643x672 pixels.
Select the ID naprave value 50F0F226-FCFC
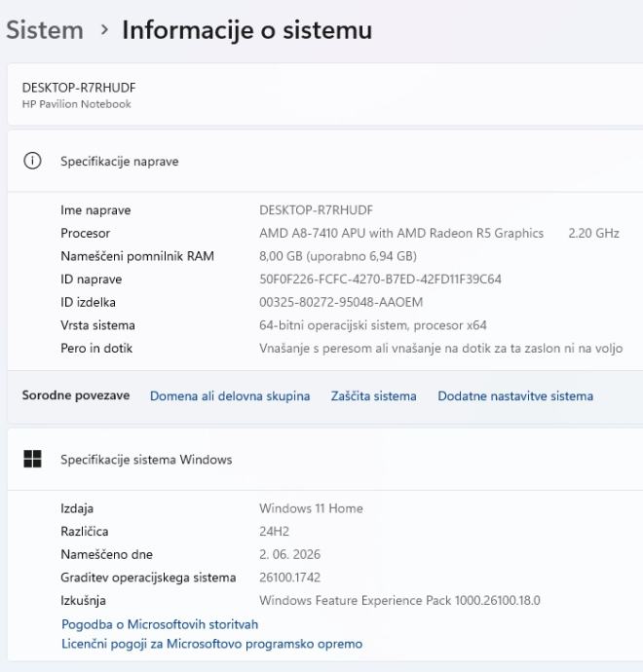(380, 279)
